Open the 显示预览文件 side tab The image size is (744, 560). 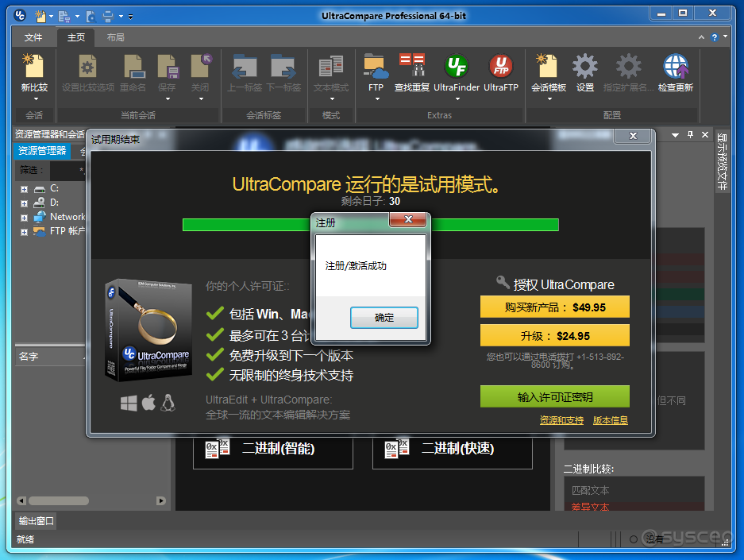coord(722,161)
